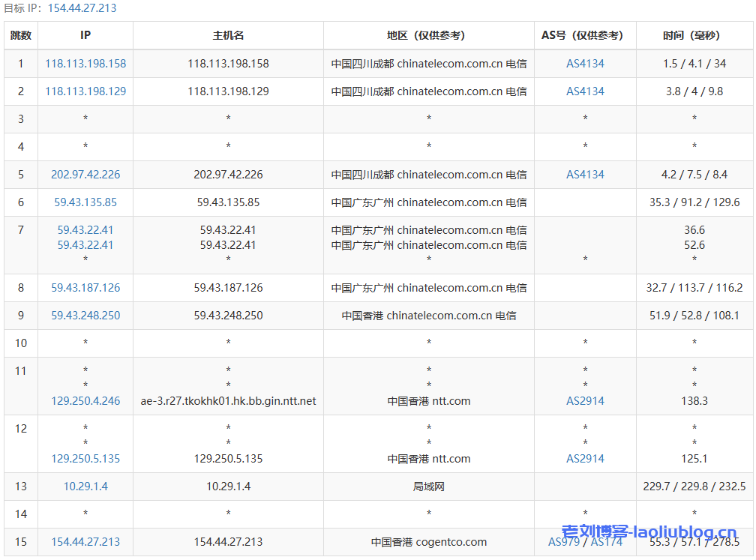Viewport: 756px width, 560px height.
Task: Click the first 59.43.22.41 link
Action: pos(85,231)
